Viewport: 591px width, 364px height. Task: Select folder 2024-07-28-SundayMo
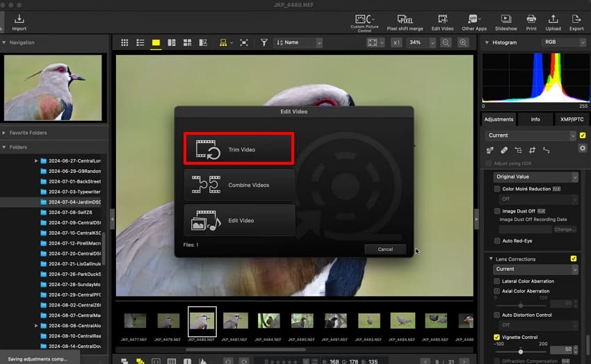[x=70, y=285]
